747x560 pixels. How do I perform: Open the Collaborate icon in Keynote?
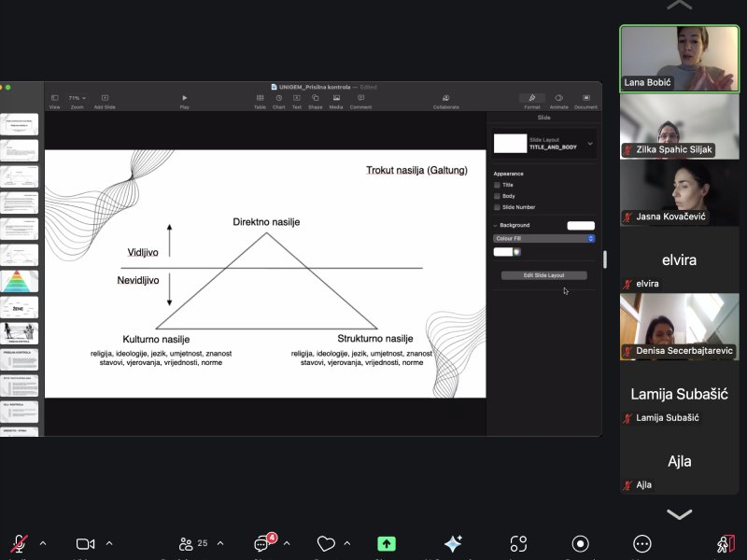pos(446,98)
